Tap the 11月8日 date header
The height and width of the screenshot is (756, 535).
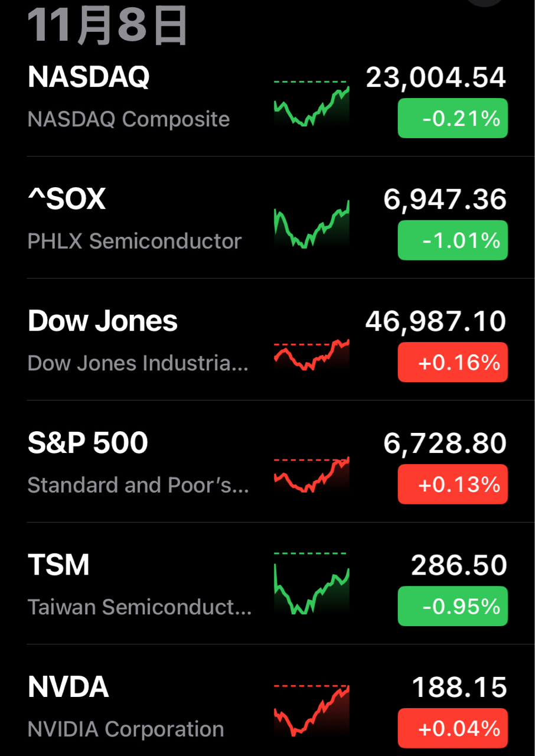click(x=108, y=27)
